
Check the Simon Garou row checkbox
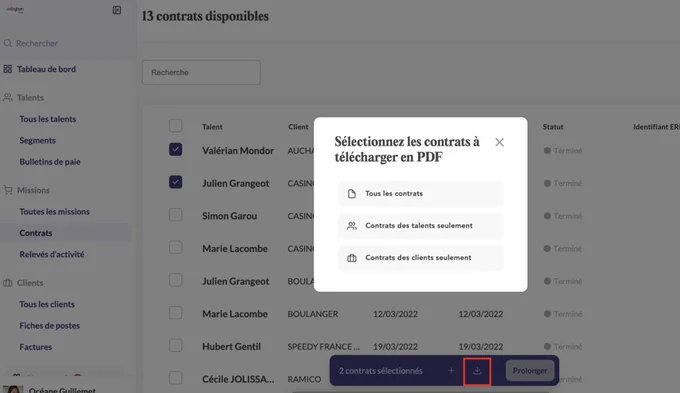[176, 215]
